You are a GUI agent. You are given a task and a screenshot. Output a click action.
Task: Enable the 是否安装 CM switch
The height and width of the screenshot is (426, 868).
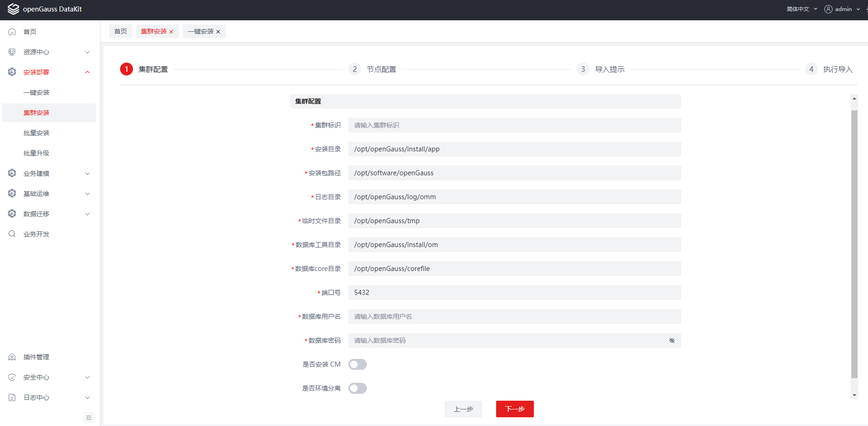[x=357, y=364]
